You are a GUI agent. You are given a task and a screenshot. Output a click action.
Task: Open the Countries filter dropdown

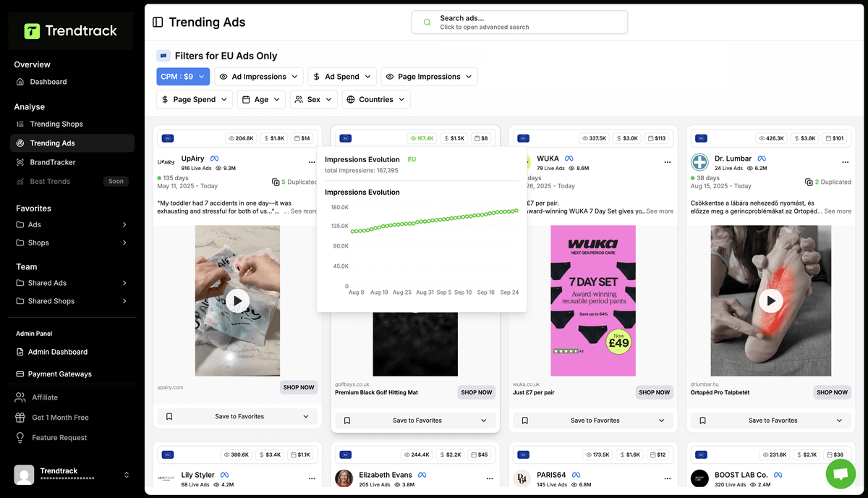[x=376, y=100]
